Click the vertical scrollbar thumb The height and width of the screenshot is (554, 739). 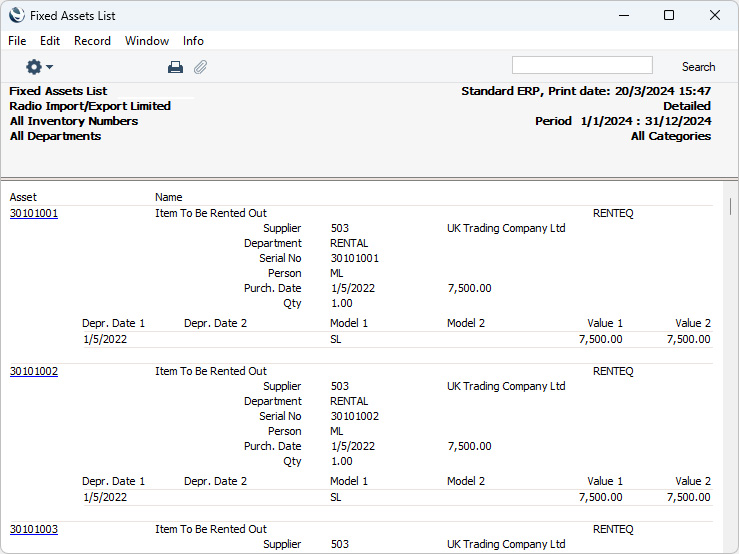point(731,206)
